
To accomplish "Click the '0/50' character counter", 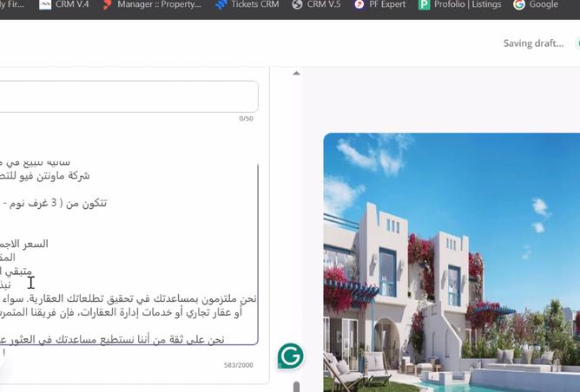I will click(x=246, y=119).
